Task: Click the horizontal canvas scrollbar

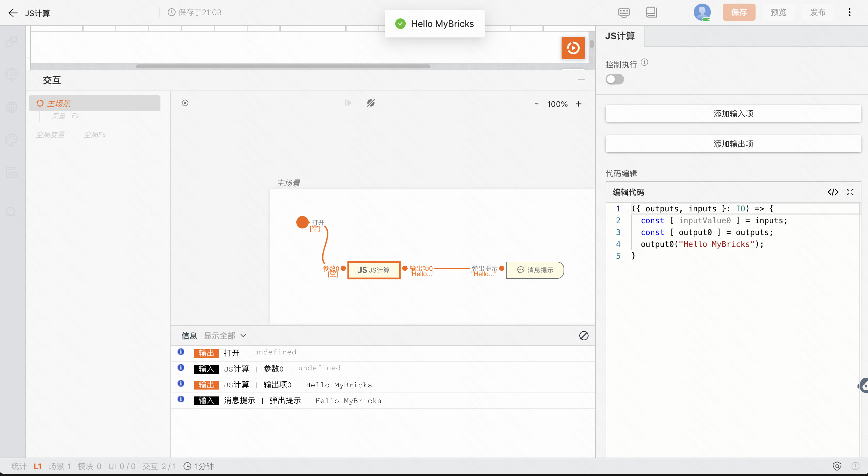Action: point(283,66)
